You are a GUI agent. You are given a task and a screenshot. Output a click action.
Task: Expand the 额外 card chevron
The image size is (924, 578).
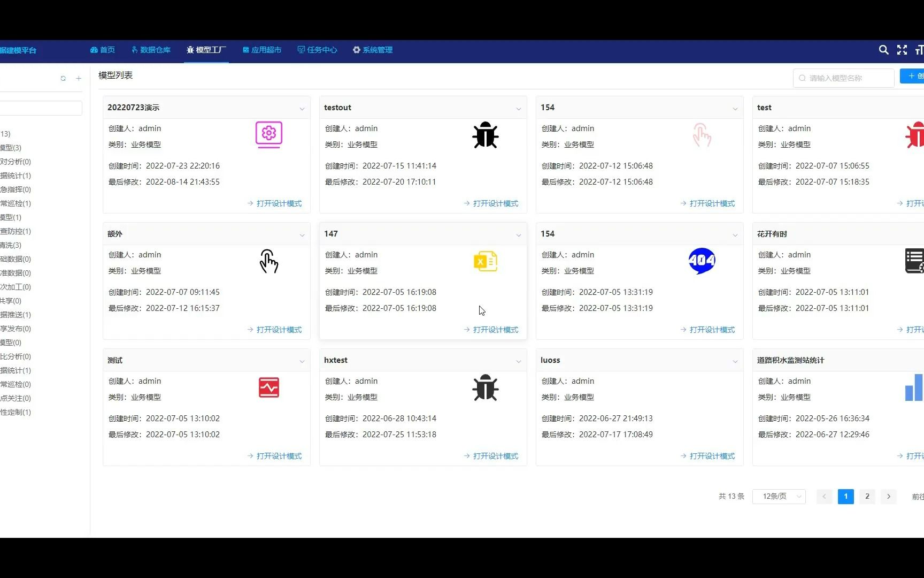[302, 235]
